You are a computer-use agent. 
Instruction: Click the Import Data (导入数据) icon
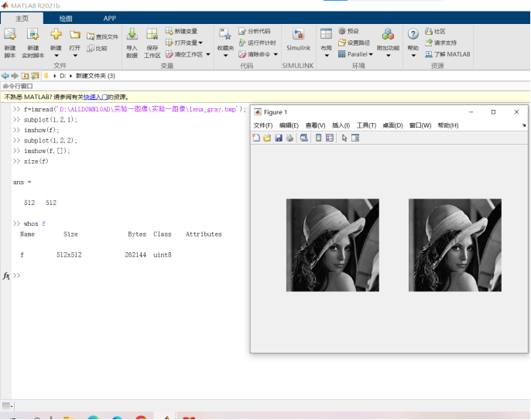click(132, 34)
